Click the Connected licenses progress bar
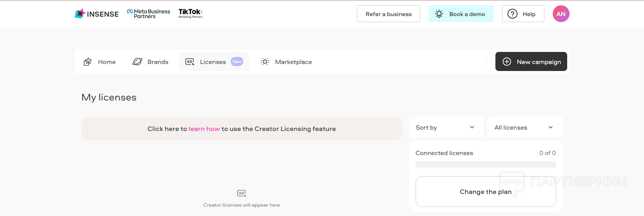The width and height of the screenshot is (644, 216). click(x=485, y=164)
